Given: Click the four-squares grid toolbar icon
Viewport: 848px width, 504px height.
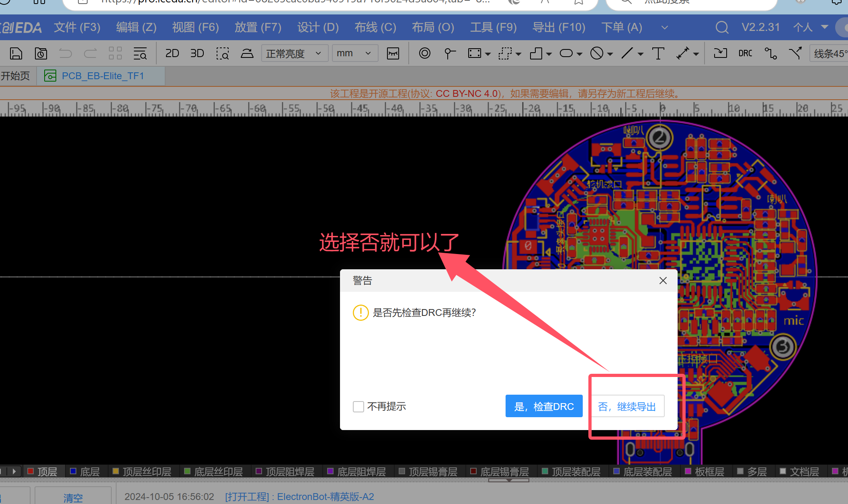Looking at the screenshot, I should point(115,53).
